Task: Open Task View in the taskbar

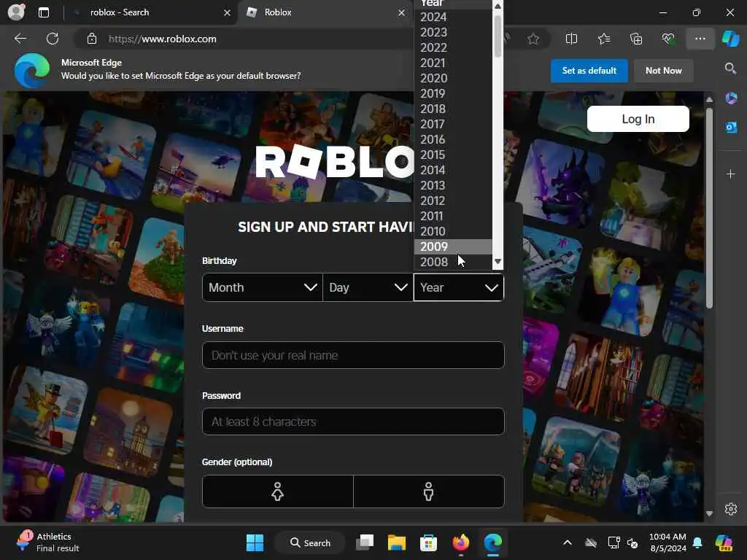Action: [365, 542]
